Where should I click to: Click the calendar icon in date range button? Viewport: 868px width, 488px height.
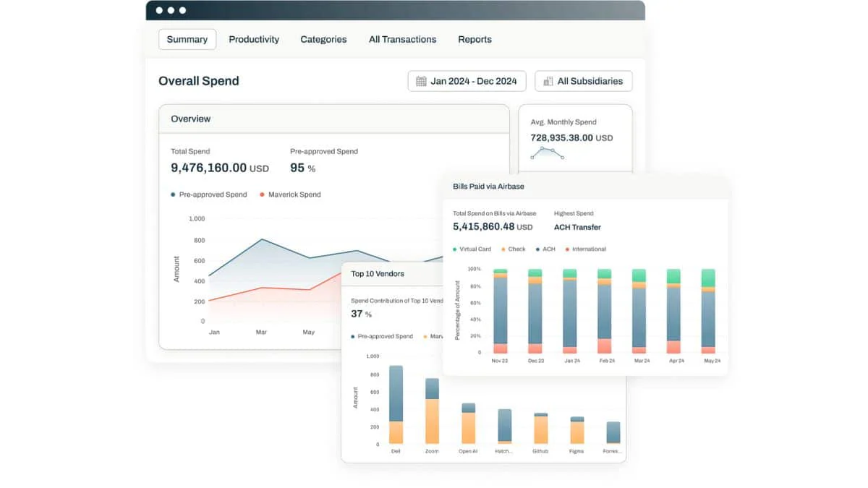pyautogui.click(x=421, y=81)
